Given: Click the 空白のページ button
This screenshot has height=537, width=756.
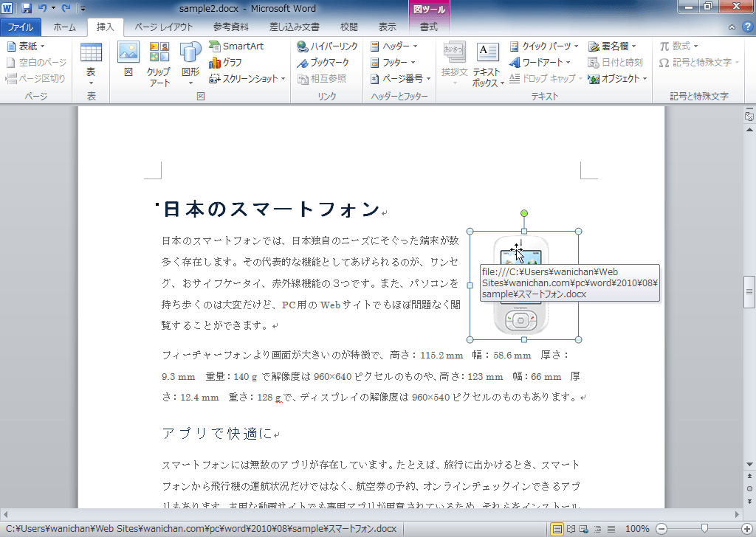Looking at the screenshot, I should pyautogui.click(x=37, y=62).
